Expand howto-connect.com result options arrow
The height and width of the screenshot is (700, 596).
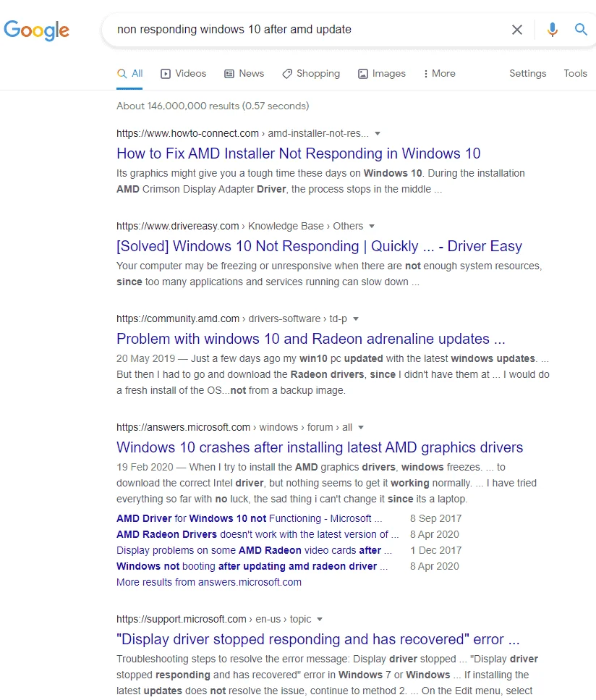pyautogui.click(x=378, y=133)
